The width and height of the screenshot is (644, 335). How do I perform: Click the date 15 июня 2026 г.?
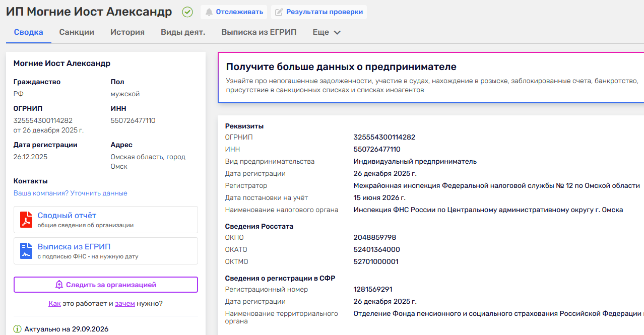pyautogui.click(x=379, y=197)
